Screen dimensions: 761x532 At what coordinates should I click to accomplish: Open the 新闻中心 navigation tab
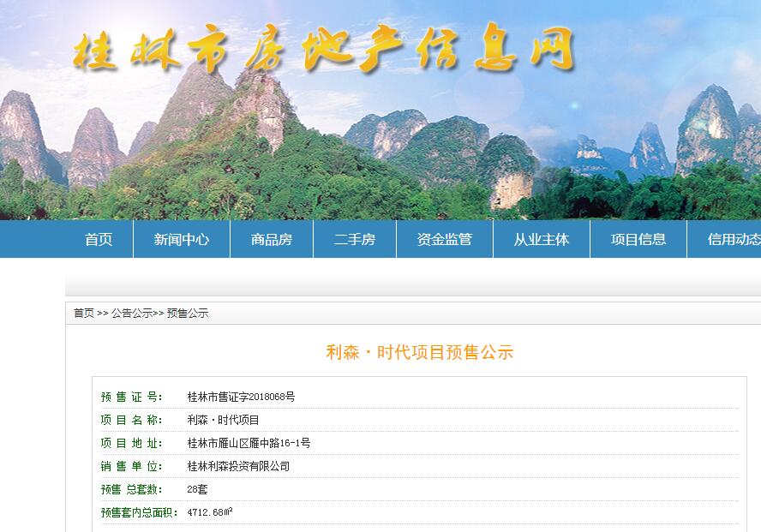pos(182,240)
